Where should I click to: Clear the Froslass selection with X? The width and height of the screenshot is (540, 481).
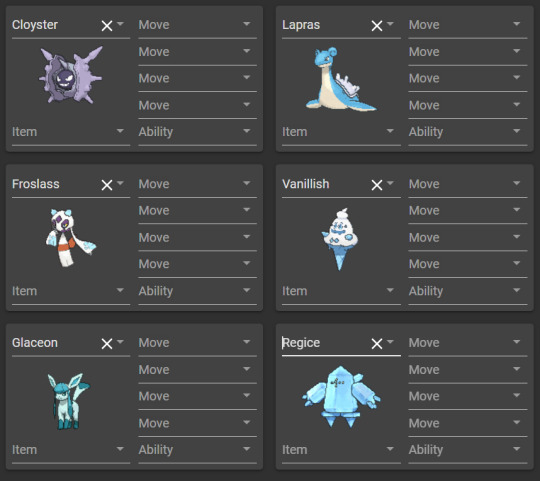107,185
